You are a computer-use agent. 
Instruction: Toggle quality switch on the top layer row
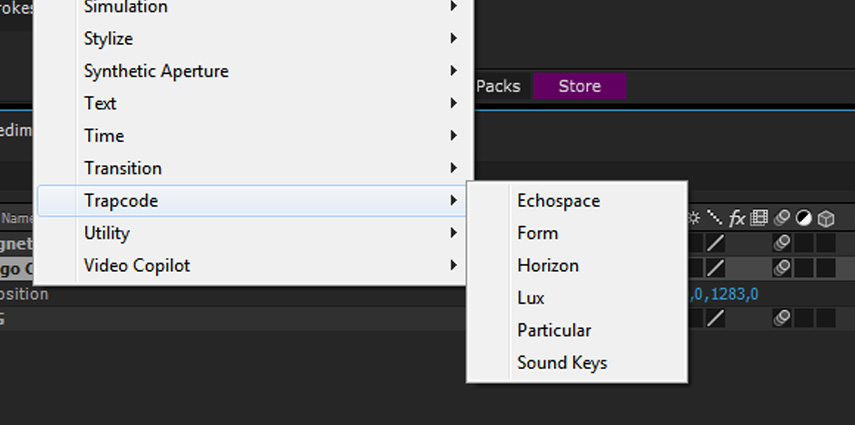715,243
